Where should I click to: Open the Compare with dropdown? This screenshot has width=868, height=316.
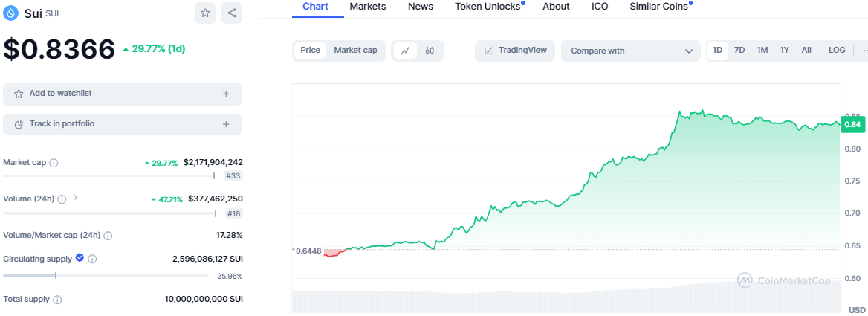pos(630,51)
